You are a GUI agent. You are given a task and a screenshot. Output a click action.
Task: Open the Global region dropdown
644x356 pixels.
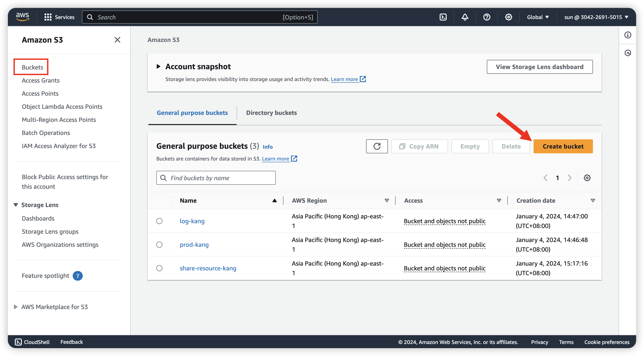tap(537, 17)
